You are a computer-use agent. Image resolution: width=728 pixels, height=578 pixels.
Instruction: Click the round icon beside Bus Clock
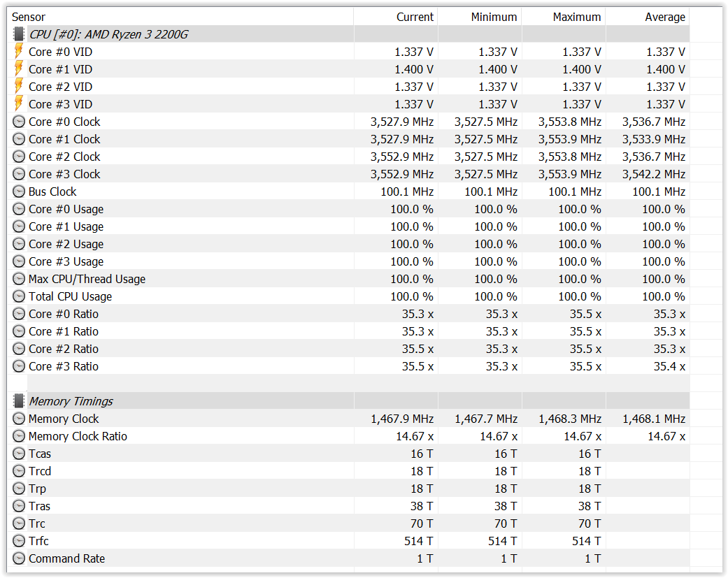click(19, 192)
